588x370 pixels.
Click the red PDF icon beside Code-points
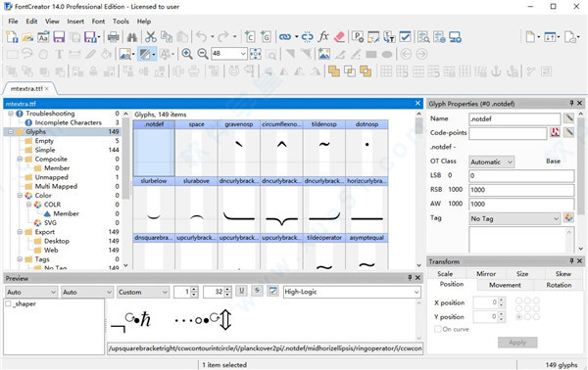tap(555, 132)
